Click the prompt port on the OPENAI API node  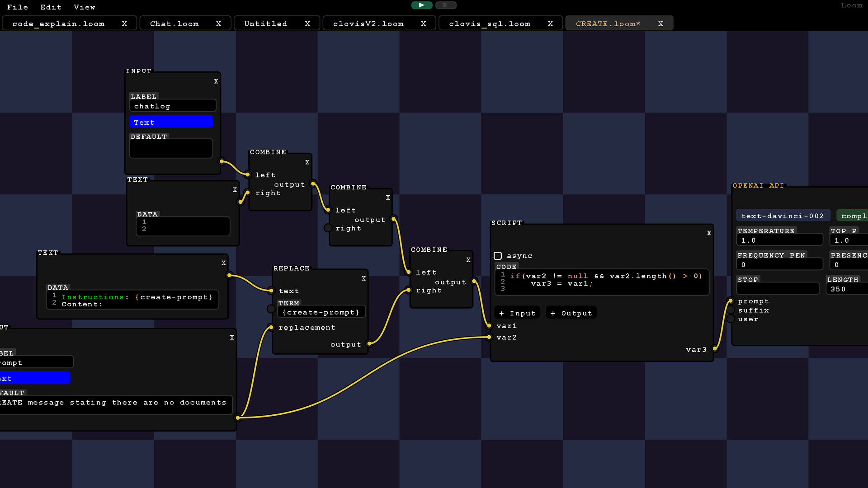pyautogui.click(x=731, y=300)
